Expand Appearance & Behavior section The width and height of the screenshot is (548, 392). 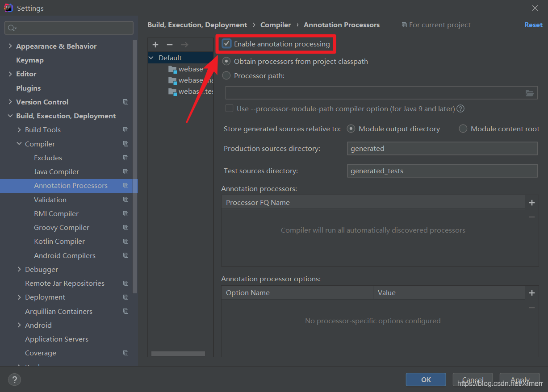click(x=10, y=46)
